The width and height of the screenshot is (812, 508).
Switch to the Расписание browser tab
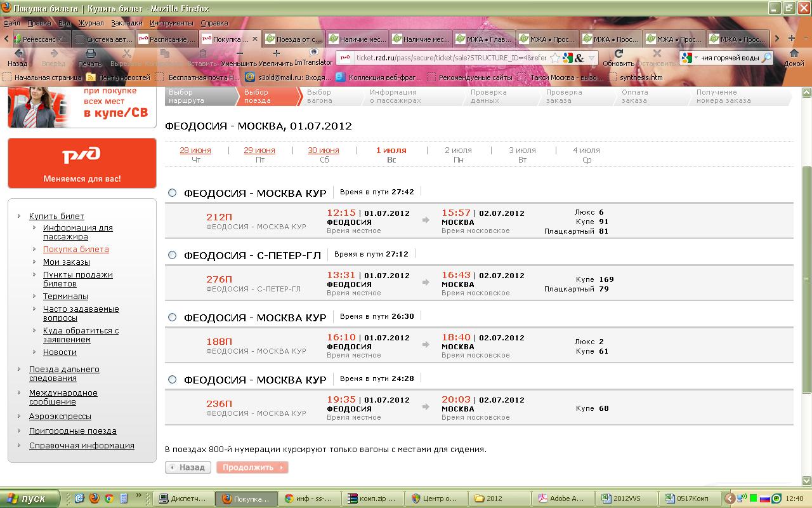tap(167, 39)
